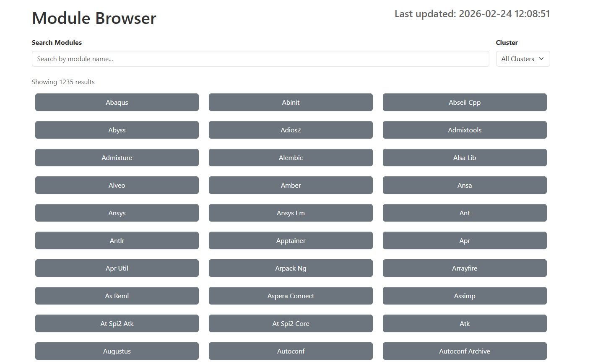Image resolution: width=603 pixels, height=364 pixels.
Task: Select the At Spi2 Core module
Action: tap(291, 323)
